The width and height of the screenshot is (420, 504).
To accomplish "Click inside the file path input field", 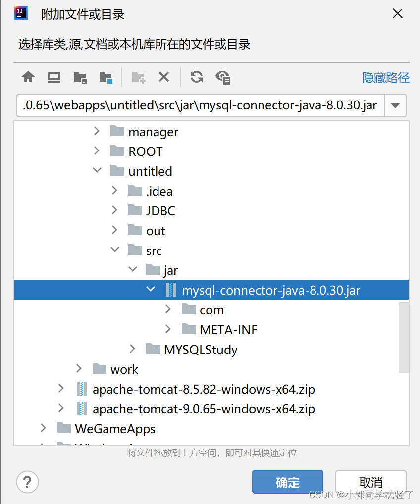I will (198, 105).
